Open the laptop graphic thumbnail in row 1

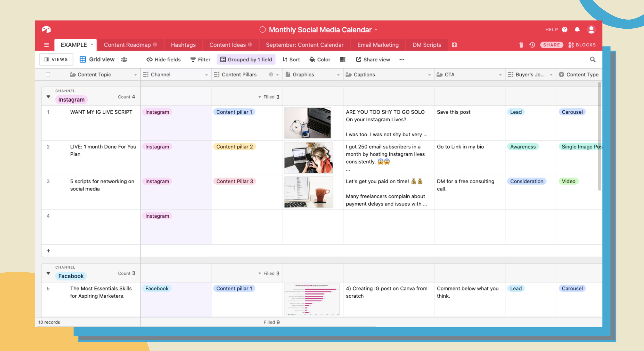click(307, 123)
